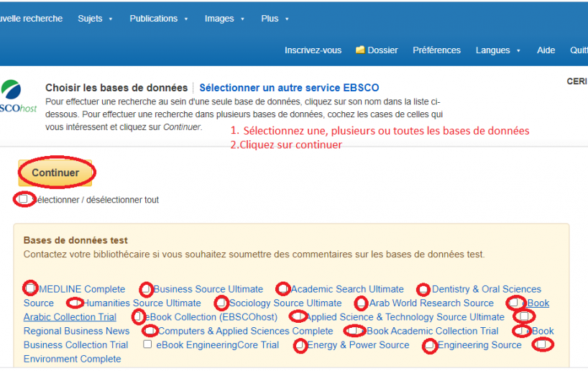
Task: Check the MEDLINE Complete checkbox
Action: tap(30, 289)
